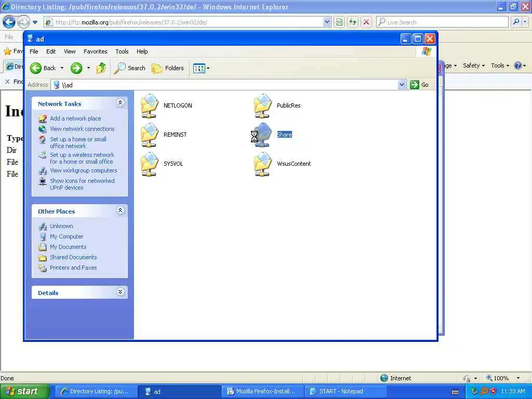Collapse the Network Tasks panel
The width and height of the screenshot is (532, 399).
coord(120,103)
